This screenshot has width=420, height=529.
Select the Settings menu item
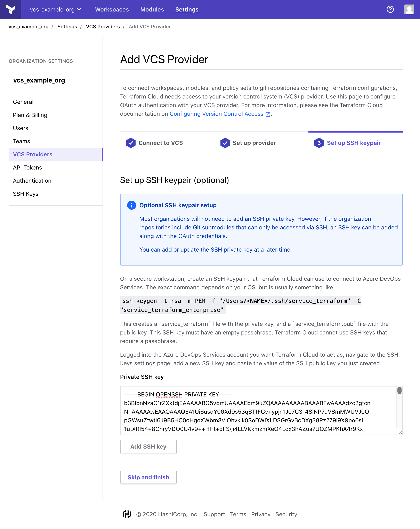point(187,9)
